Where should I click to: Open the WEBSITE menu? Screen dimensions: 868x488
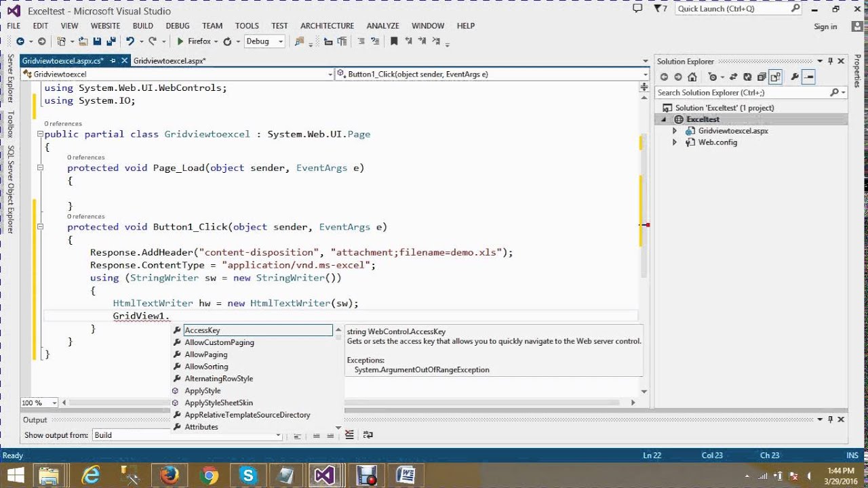pos(105,26)
